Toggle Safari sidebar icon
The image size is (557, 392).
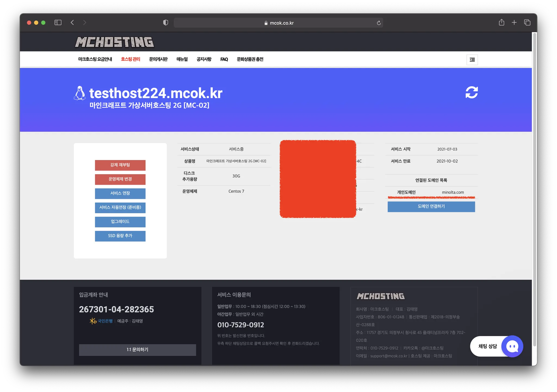58,23
